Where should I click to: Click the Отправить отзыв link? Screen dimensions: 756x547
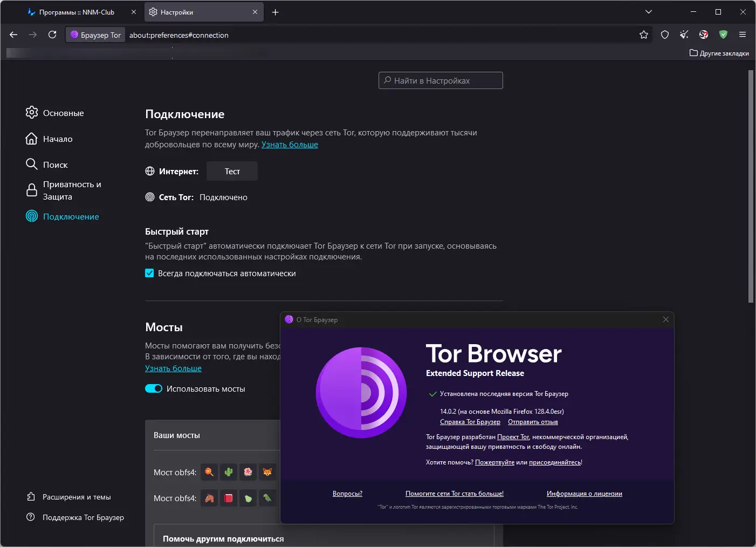pos(533,422)
